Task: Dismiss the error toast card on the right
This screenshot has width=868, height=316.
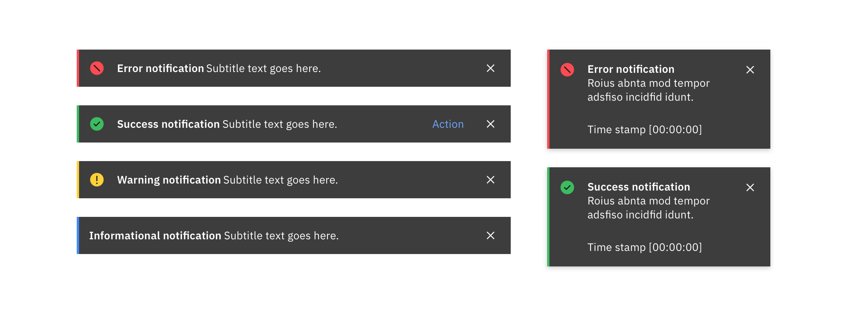Action: coord(750,70)
